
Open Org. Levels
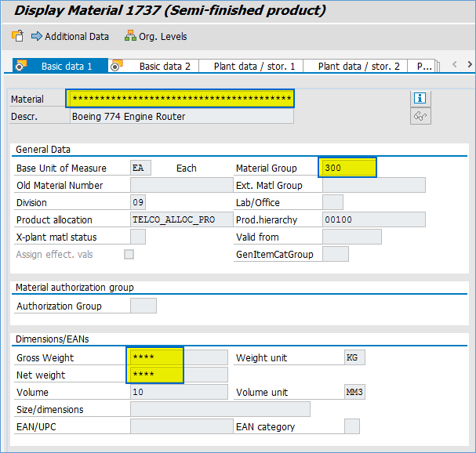(x=155, y=36)
